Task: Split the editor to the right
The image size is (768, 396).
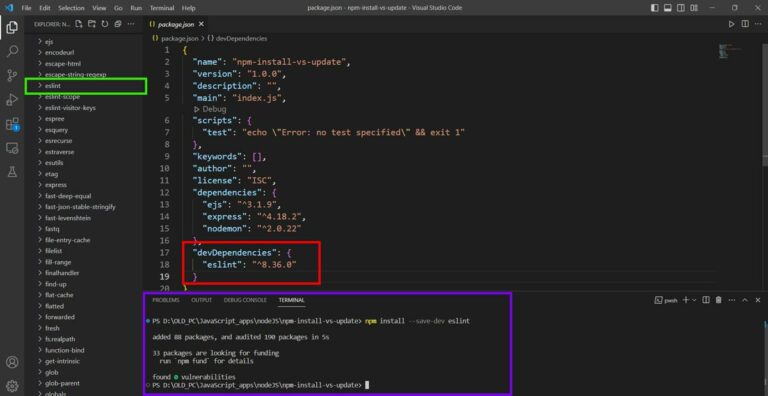Action: 745,24
